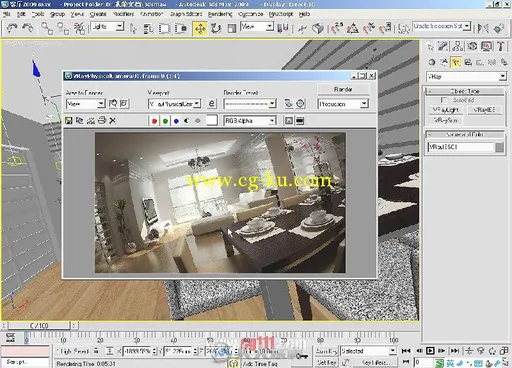Viewport: 512px width, 368px height.
Task: Open the Select by Name list
Action: (x=148, y=29)
